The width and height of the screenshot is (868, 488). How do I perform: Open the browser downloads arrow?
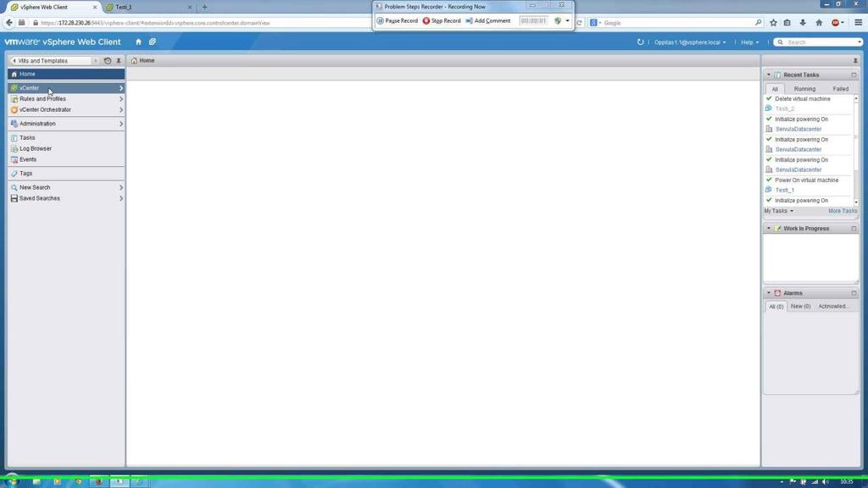click(803, 23)
